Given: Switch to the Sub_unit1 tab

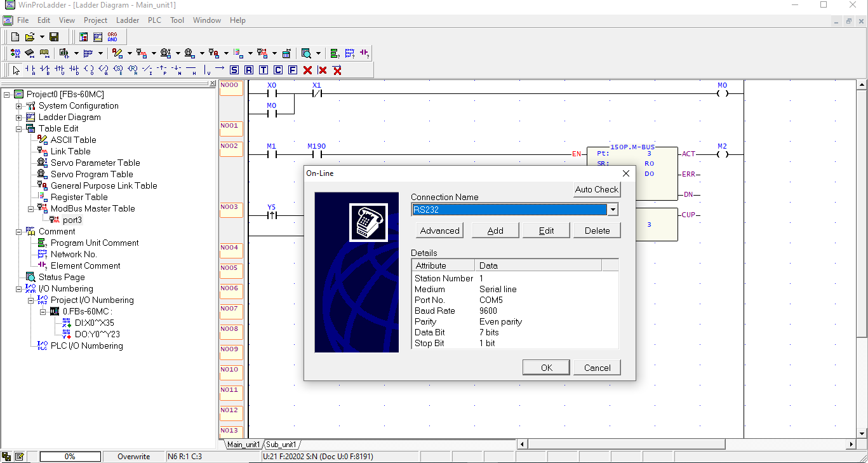Looking at the screenshot, I should 281,445.
